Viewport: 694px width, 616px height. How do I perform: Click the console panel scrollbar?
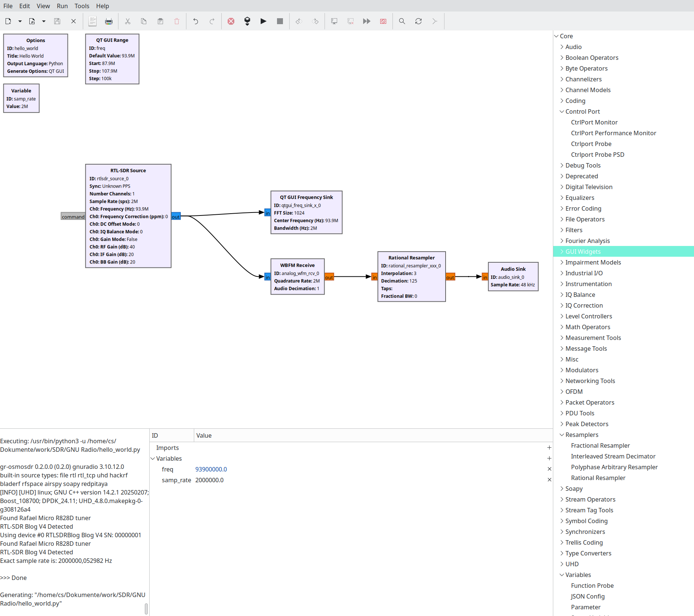pos(146,609)
